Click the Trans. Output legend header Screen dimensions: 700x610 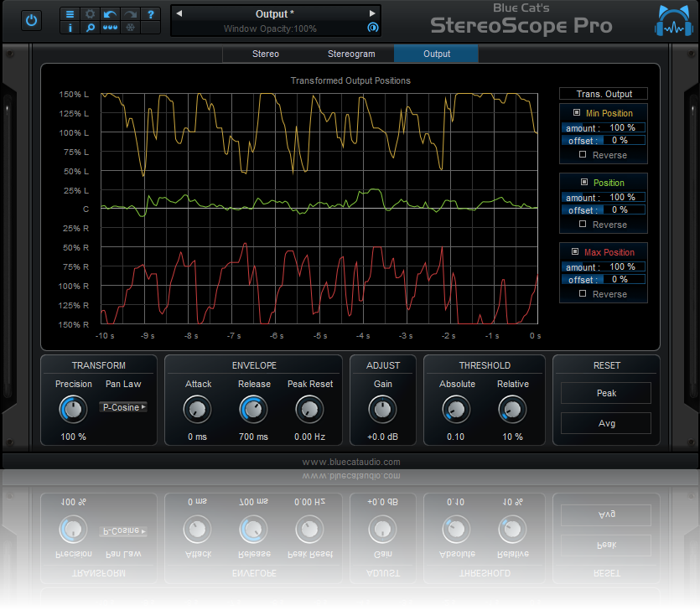[x=604, y=94]
